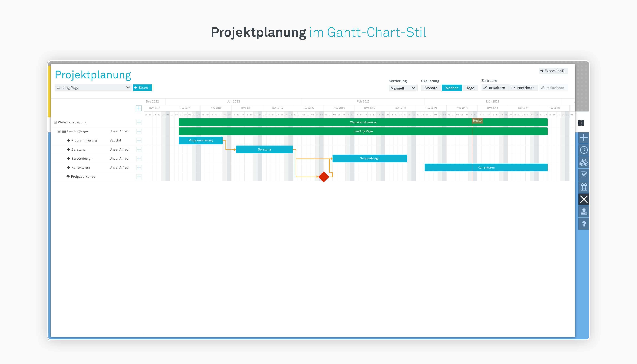
Task: Click the red Freigabe Kunde milestone diamond
Action: tap(324, 177)
